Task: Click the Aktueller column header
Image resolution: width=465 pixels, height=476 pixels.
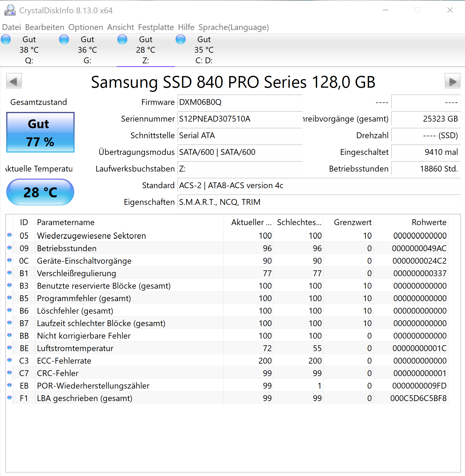Action: (x=248, y=222)
